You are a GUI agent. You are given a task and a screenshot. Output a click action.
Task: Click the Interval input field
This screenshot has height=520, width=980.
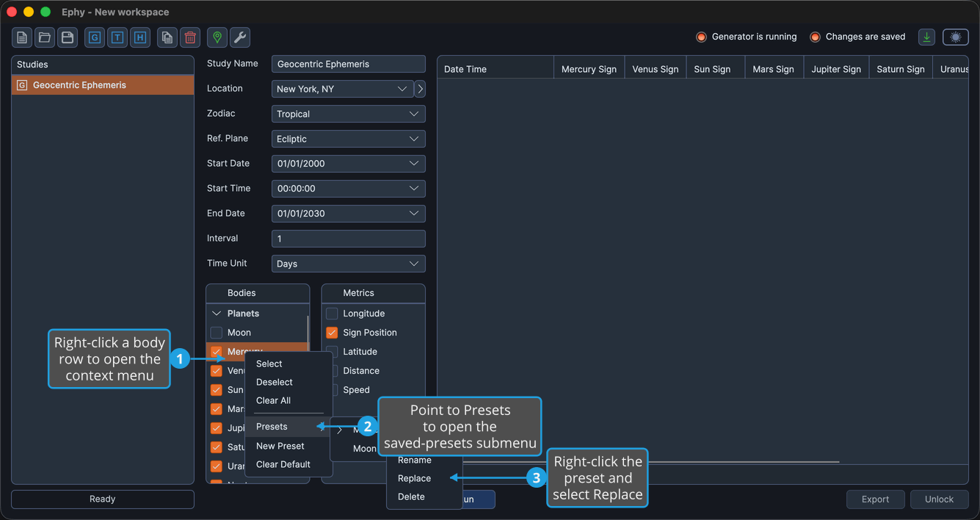pos(349,239)
